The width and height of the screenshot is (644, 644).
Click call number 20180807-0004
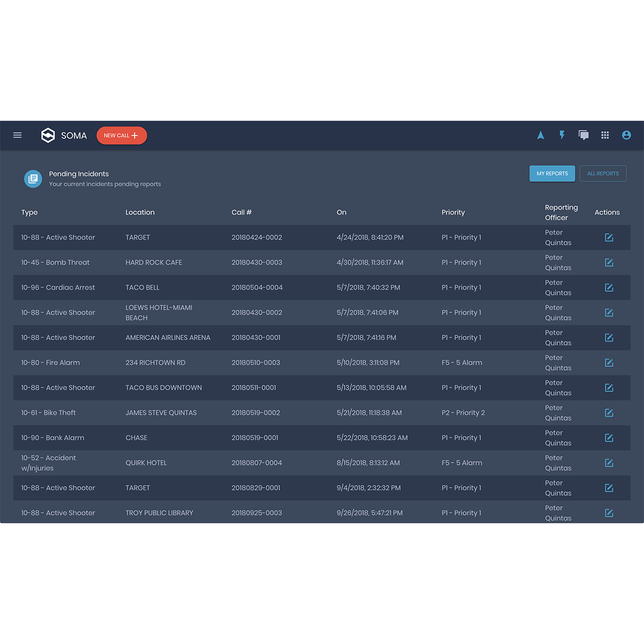257,463
